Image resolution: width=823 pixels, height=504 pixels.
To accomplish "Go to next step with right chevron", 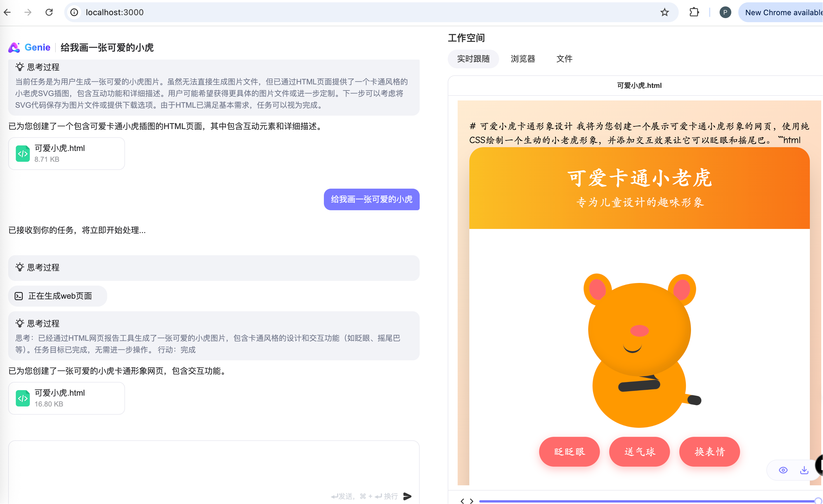I will pos(471,501).
